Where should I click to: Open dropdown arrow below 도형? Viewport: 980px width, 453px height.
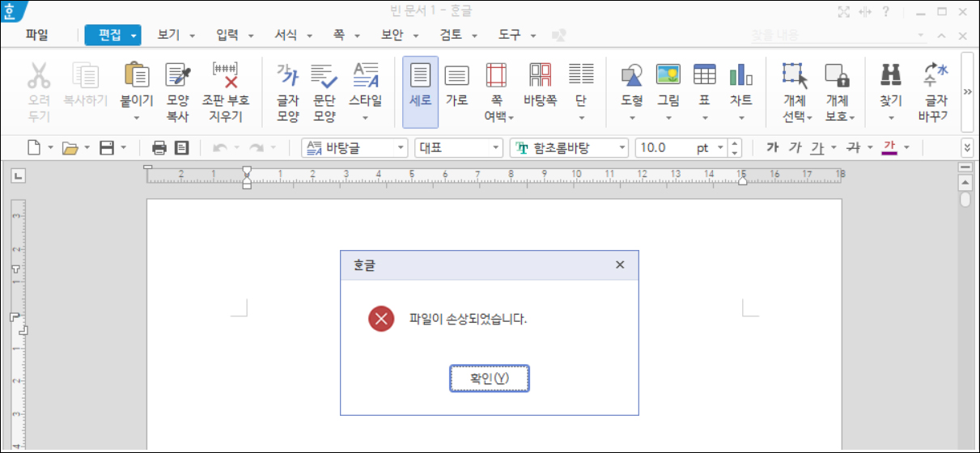pos(632,118)
